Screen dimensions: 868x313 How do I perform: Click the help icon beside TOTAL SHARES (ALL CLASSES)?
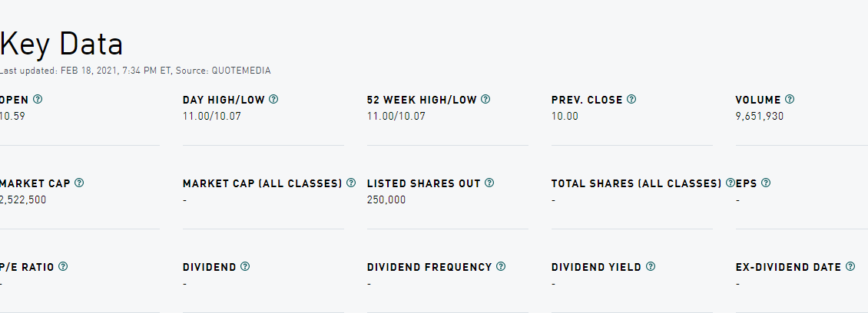point(731,183)
